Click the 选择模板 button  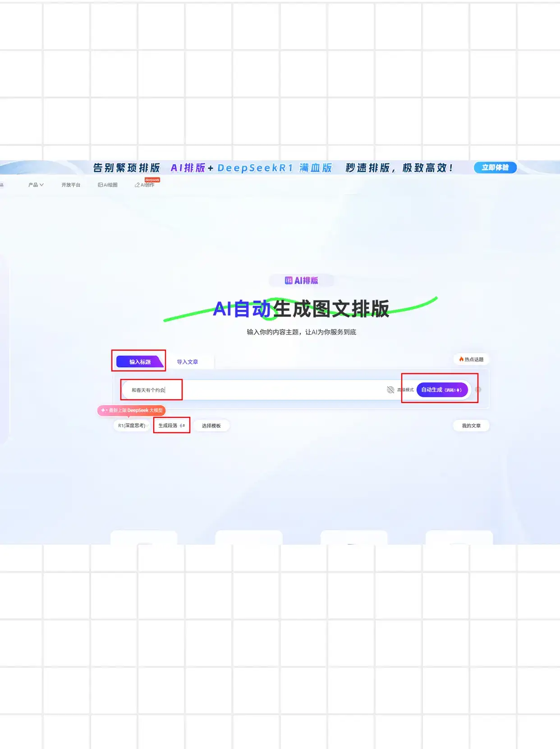pos(211,425)
